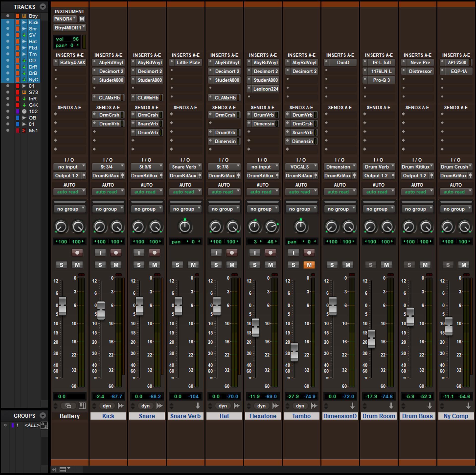Open Lexicon224 insert on Flexatone
Screen dimensions: 476x475
coord(265,89)
